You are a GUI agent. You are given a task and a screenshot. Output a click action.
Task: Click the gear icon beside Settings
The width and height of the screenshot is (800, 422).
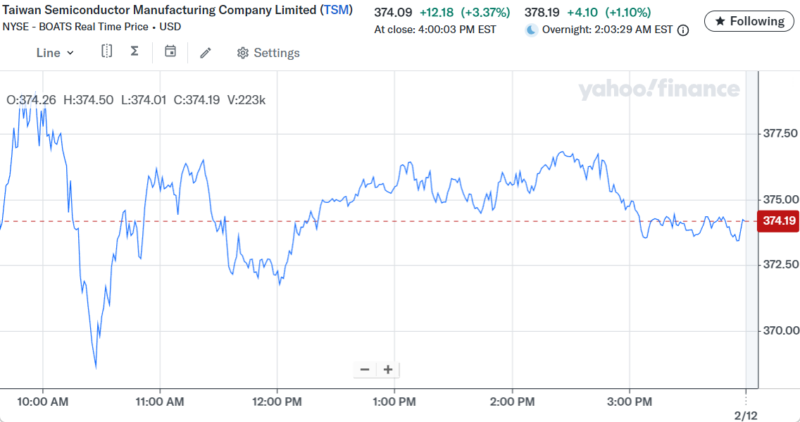pyautogui.click(x=242, y=53)
